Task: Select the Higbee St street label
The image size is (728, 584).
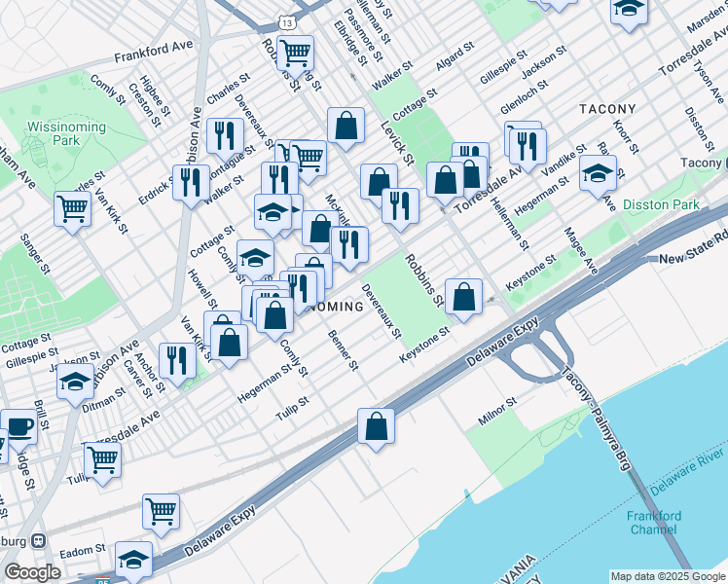Action: [x=155, y=95]
